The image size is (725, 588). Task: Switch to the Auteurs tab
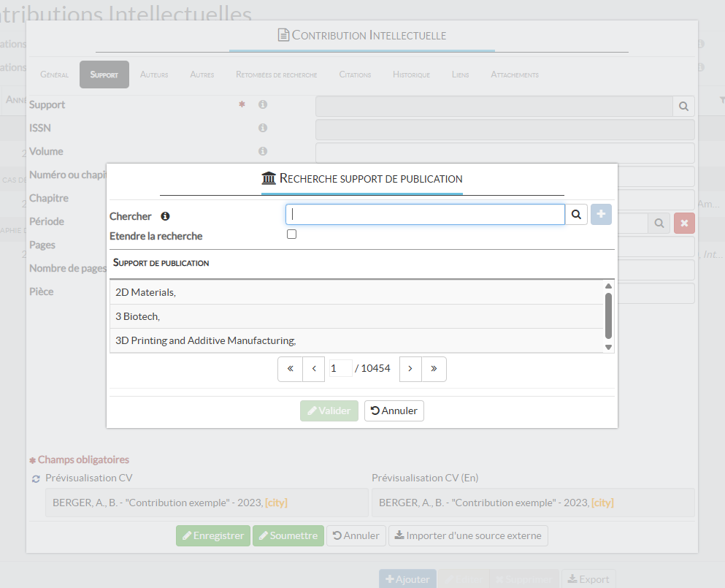(x=154, y=75)
